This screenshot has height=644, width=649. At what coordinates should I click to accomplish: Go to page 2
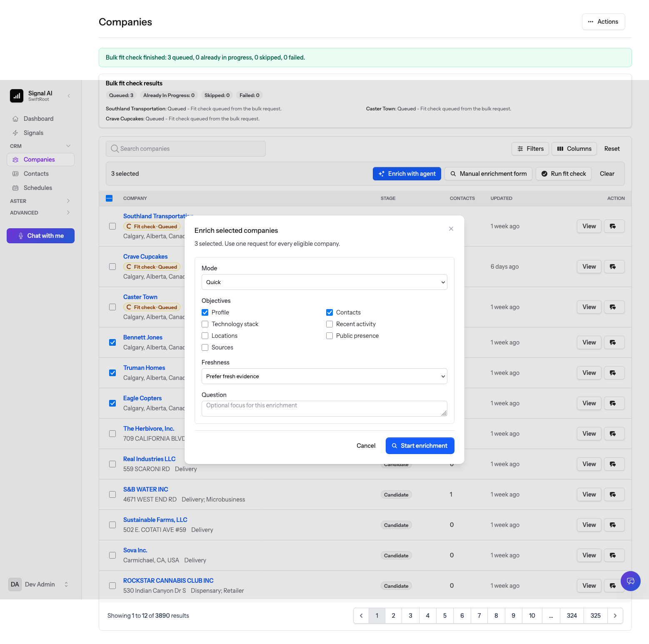(393, 616)
